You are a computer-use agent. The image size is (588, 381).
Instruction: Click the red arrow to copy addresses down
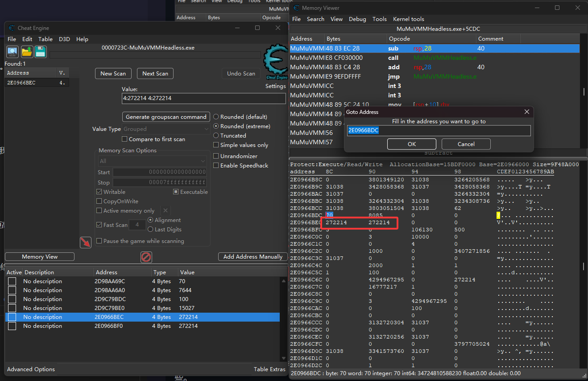pos(85,243)
